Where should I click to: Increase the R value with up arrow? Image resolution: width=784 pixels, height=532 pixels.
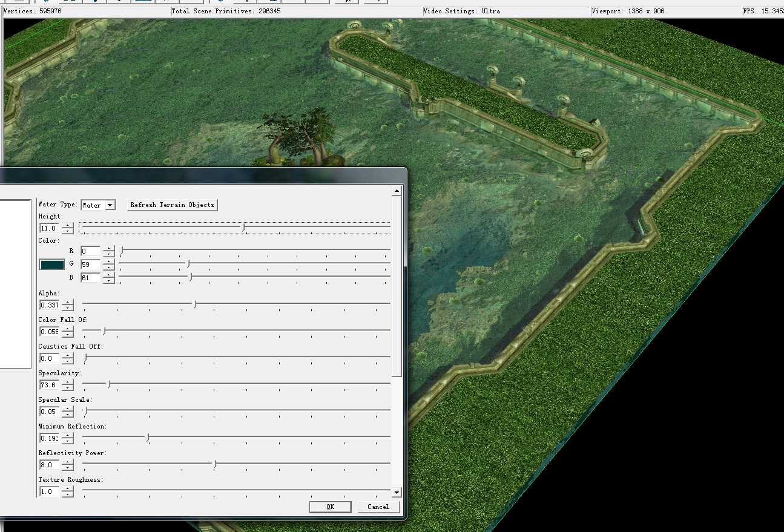click(108, 249)
